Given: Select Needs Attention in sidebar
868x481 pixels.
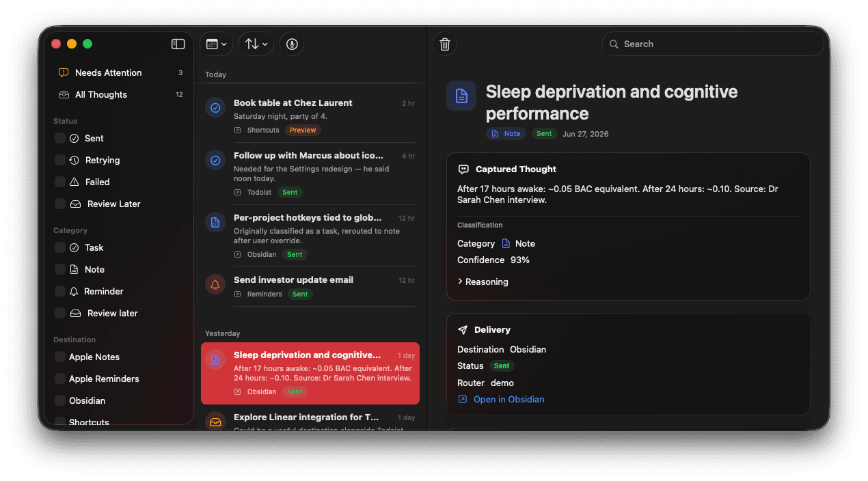Looking at the screenshot, I should 120,72.
